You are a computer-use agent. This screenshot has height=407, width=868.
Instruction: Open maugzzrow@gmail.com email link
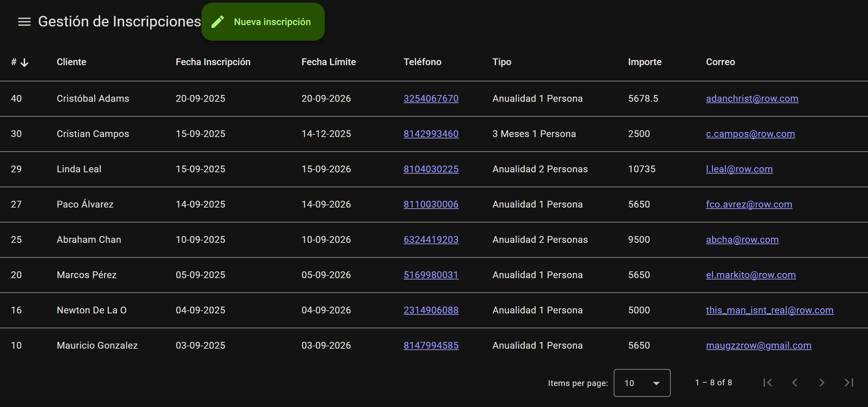coord(758,345)
